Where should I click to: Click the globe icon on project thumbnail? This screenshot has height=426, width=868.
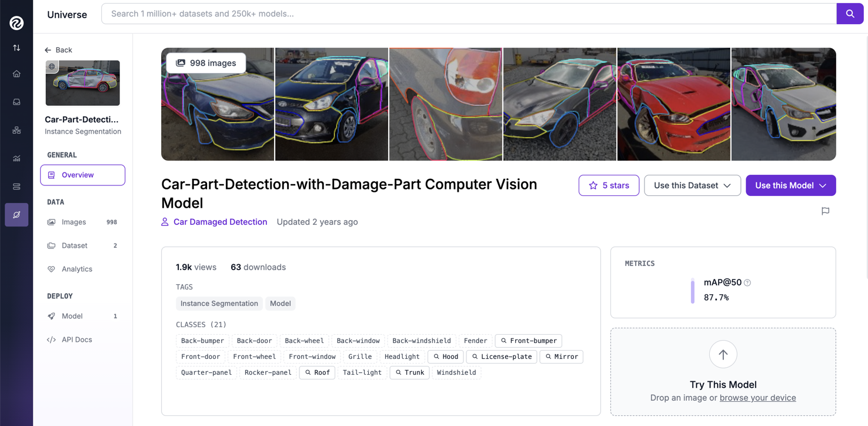(52, 66)
